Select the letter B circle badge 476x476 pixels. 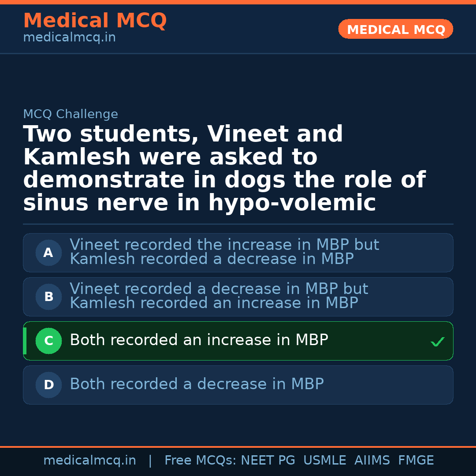point(48,297)
